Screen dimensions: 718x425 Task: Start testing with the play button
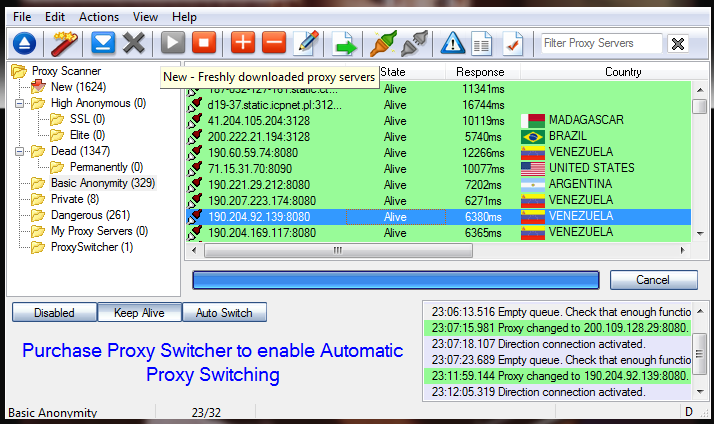pyautogui.click(x=173, y=44)
